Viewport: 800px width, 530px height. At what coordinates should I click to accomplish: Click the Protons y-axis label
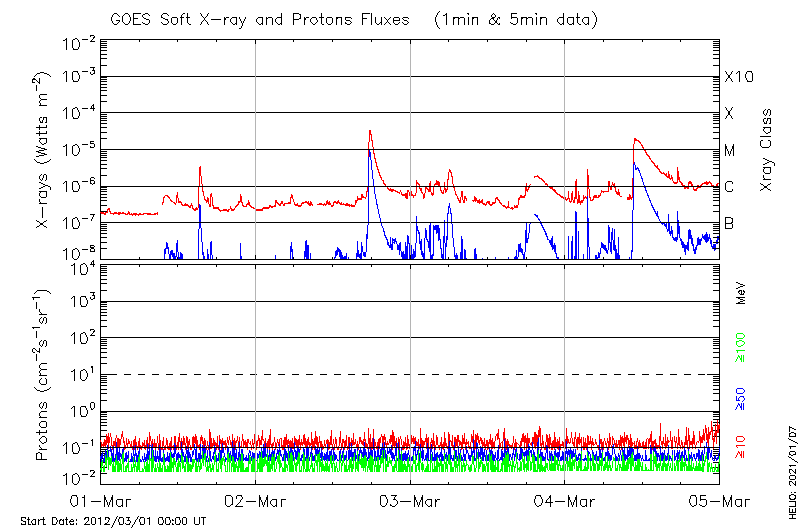[x=41, y=376]
